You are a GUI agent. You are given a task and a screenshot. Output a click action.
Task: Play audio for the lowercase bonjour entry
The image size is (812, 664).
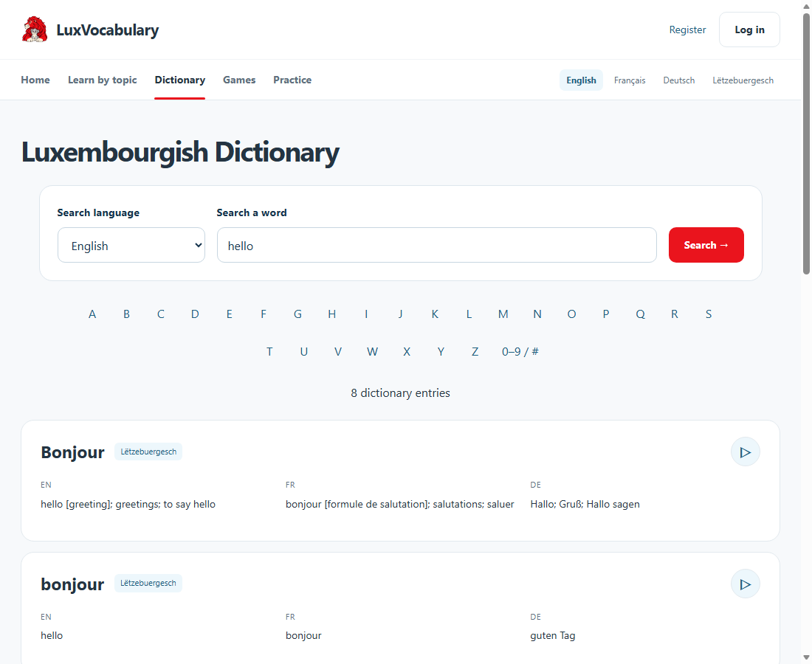746,584
